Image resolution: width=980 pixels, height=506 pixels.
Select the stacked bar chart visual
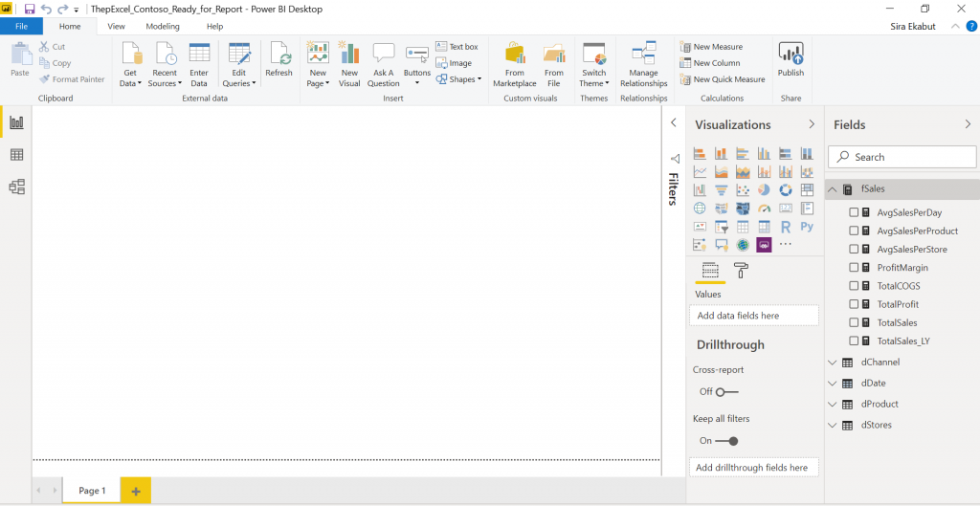700,153
